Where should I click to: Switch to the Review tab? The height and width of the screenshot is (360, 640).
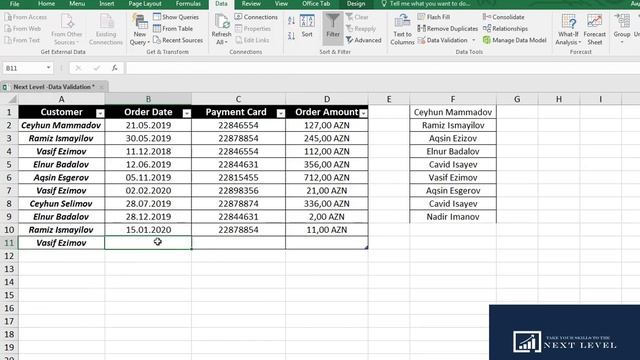click(251, 4)
